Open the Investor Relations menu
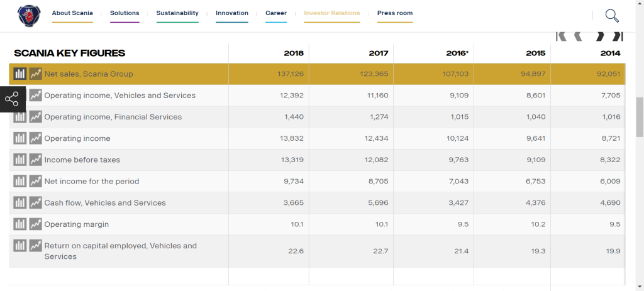The width and height of the screenshot is (644, 291). (331, 13)
